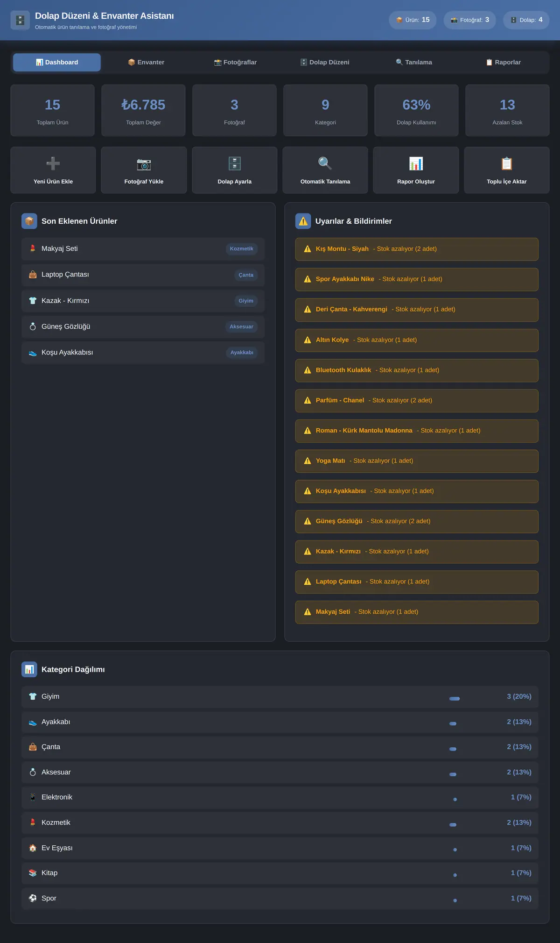Click the Ürün: 15 header badge

pyautogui.click(x=413, y=20)
